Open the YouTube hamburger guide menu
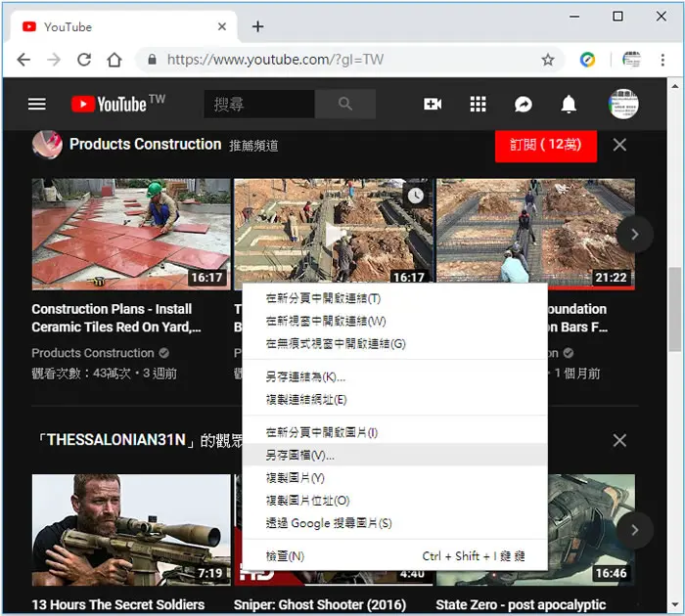The width and height of the screenshot is (685, 616). click(x=37, y=104)
